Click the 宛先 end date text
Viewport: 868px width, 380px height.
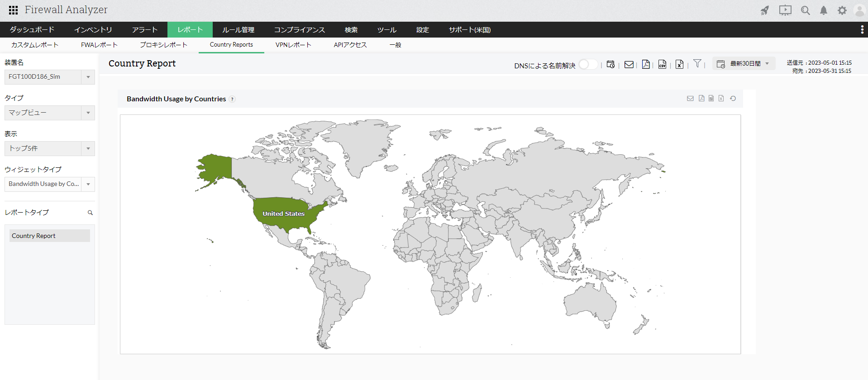822,71
